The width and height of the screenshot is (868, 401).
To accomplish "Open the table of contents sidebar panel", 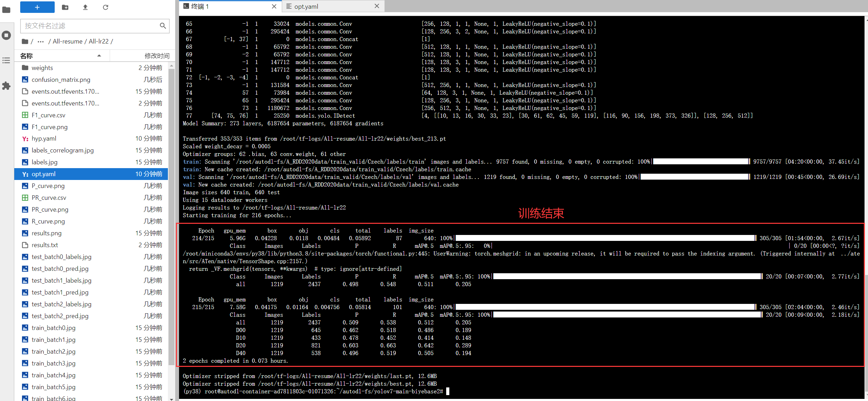I will 6,61.
